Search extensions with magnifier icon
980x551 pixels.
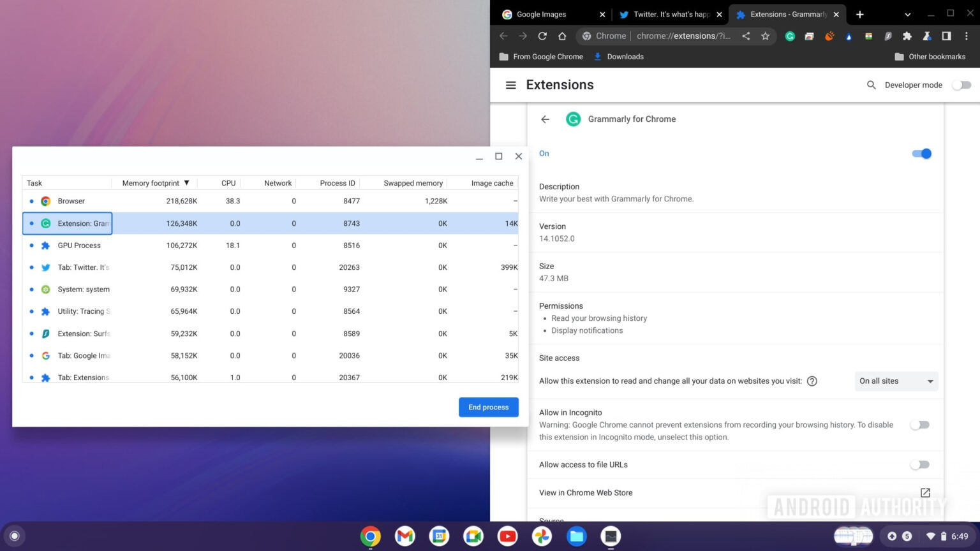point(872,85)
